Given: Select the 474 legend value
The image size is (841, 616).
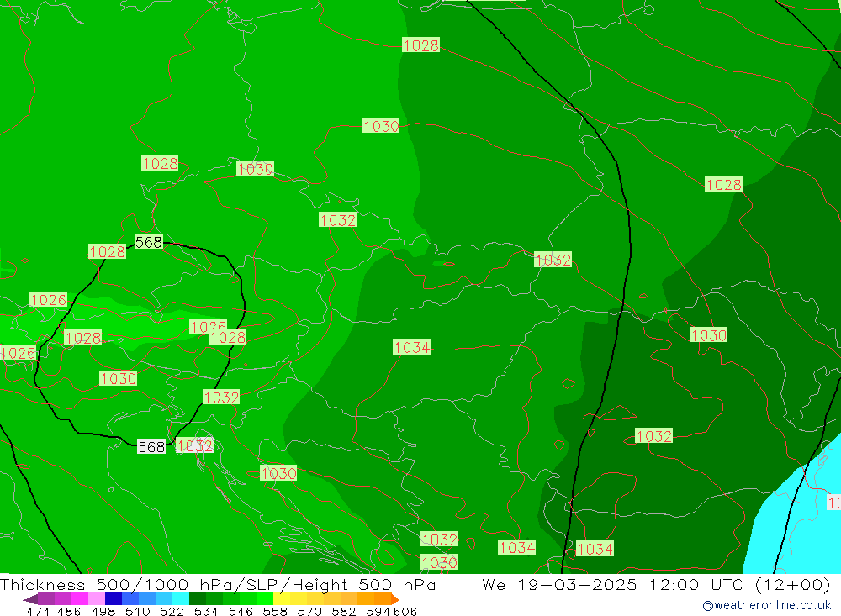Looking at the screenshot, I should click(x=38, y=612).
